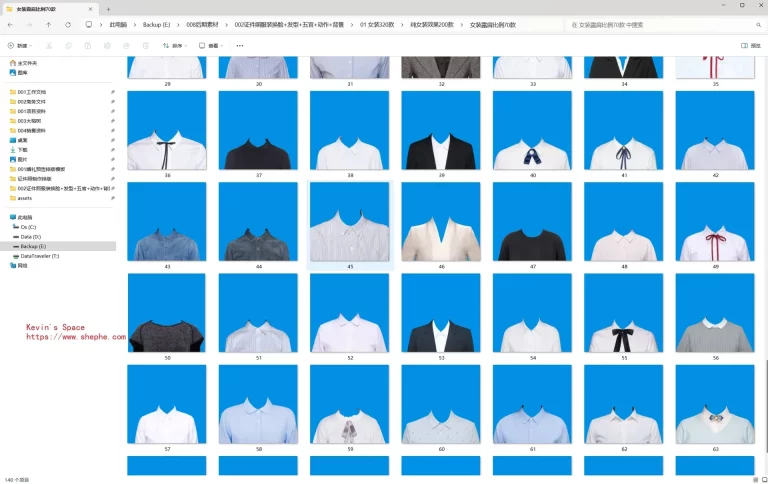Click 纯女装效果200款 in the address breadcrumb
This screenshot has width=768, height=484.
[x=431, y=24]
